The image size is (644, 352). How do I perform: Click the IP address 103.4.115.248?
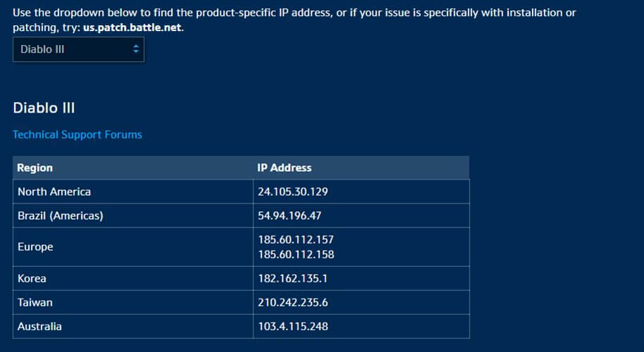293,327
